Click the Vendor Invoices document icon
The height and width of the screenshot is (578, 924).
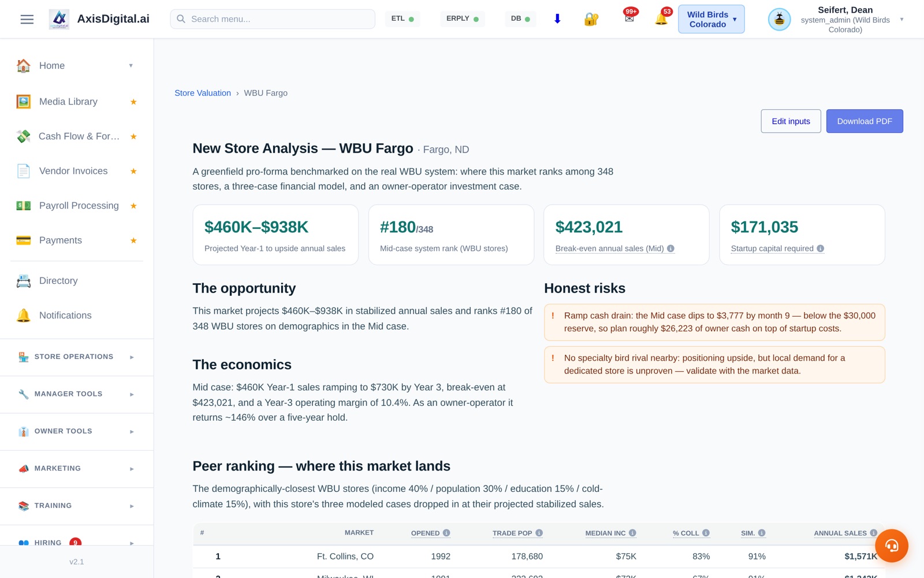click(24, 171)
